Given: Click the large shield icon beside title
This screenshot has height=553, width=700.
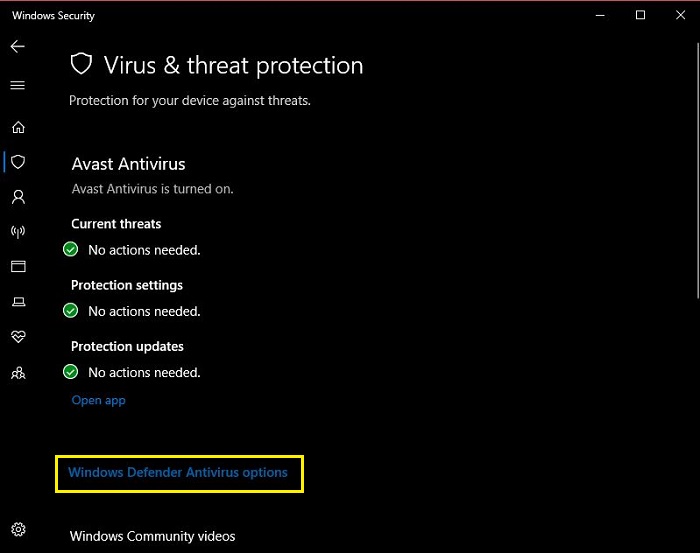Looking at the screenshot, I should [81, 64].
